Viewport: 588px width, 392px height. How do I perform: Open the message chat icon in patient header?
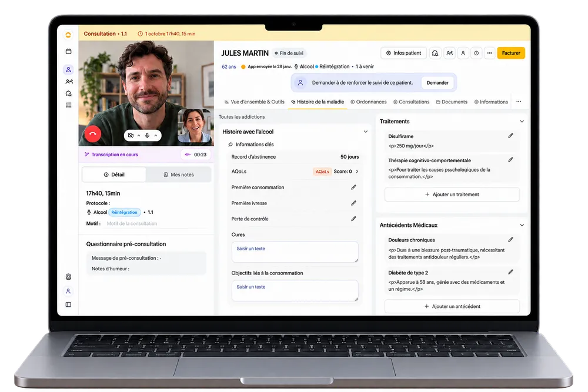[435, 53]
